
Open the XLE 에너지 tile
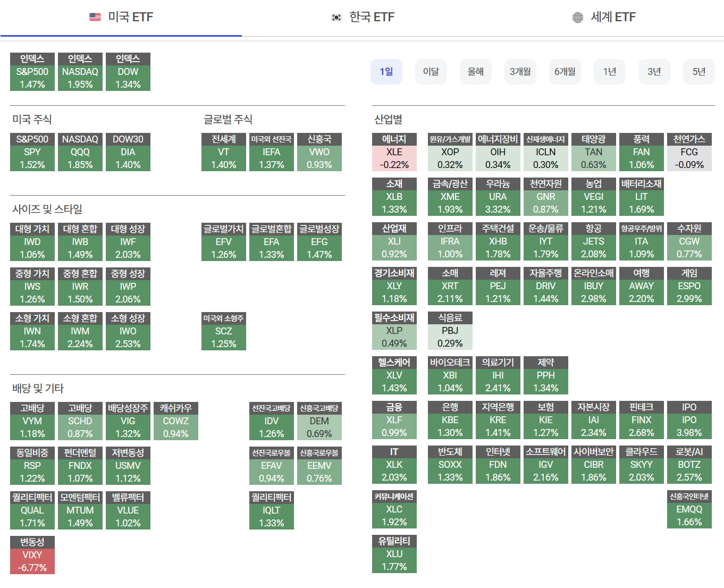coord(394,152)
